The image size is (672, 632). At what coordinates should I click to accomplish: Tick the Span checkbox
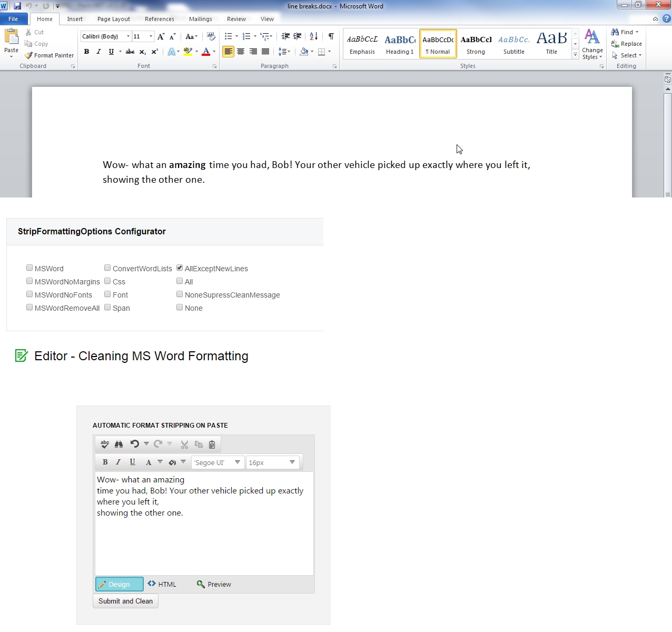(x=107, y=308)
